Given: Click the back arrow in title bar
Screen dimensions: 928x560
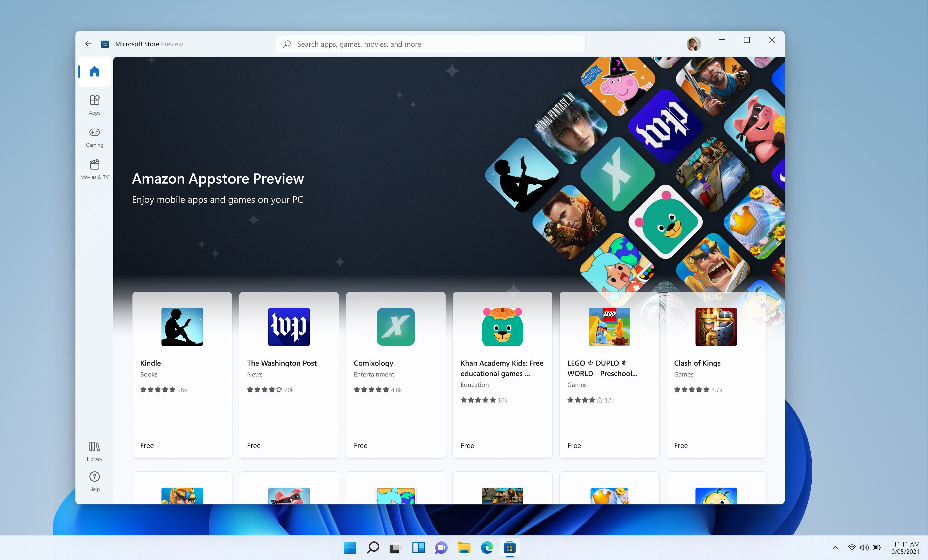Looking at the screenshot, I should coord(88,44).
